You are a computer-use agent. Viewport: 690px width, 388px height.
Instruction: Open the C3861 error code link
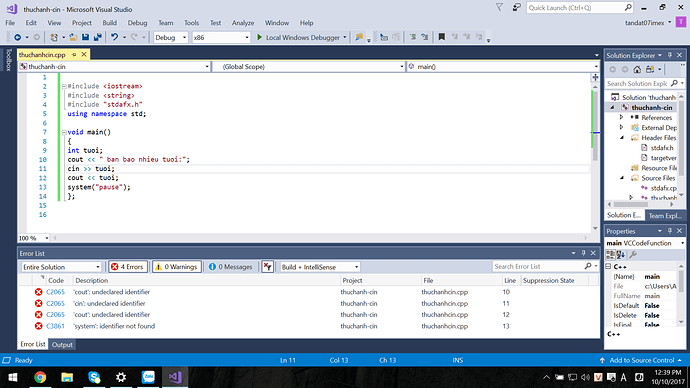click(x=55, y=326)
